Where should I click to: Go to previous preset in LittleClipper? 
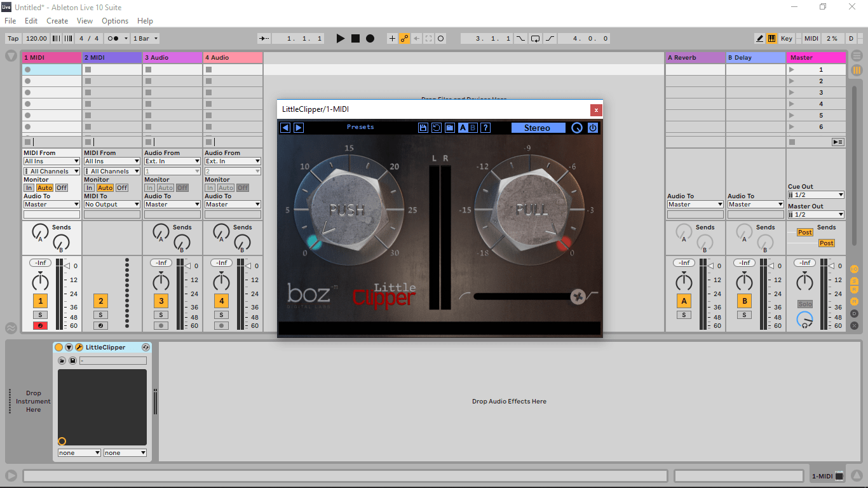pyautogui.click(x=285, y=128)
